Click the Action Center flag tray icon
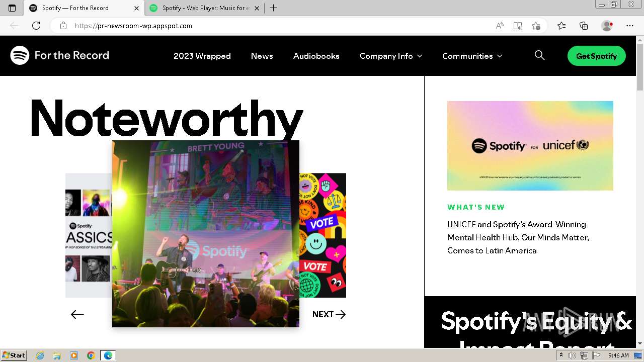This screenshot has height=362, width=644. 596,355
